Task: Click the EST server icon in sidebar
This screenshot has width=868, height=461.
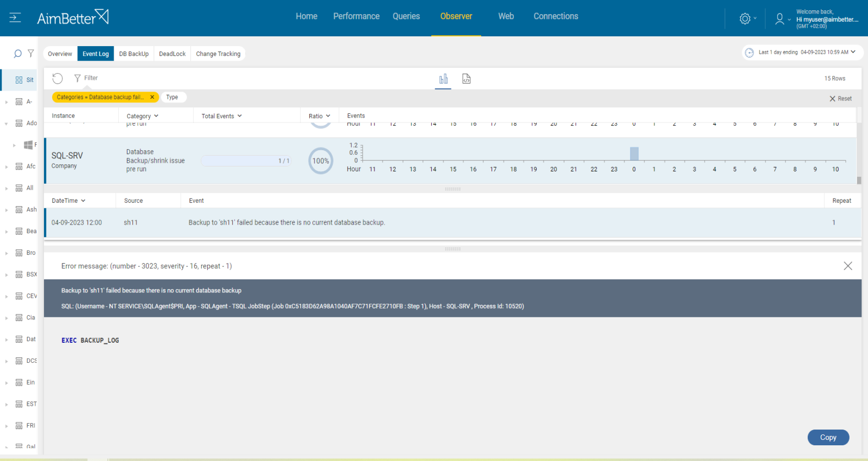Action: coord(19,404)
